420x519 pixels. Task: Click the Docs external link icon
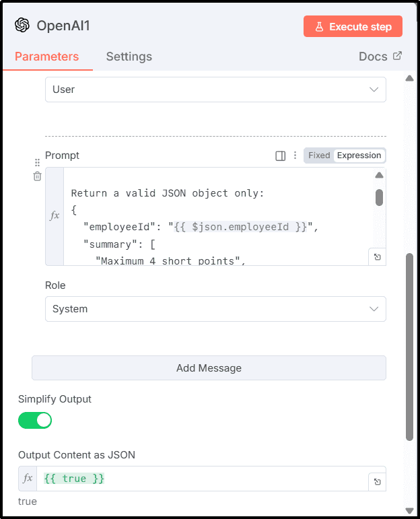tap(397, 56)
